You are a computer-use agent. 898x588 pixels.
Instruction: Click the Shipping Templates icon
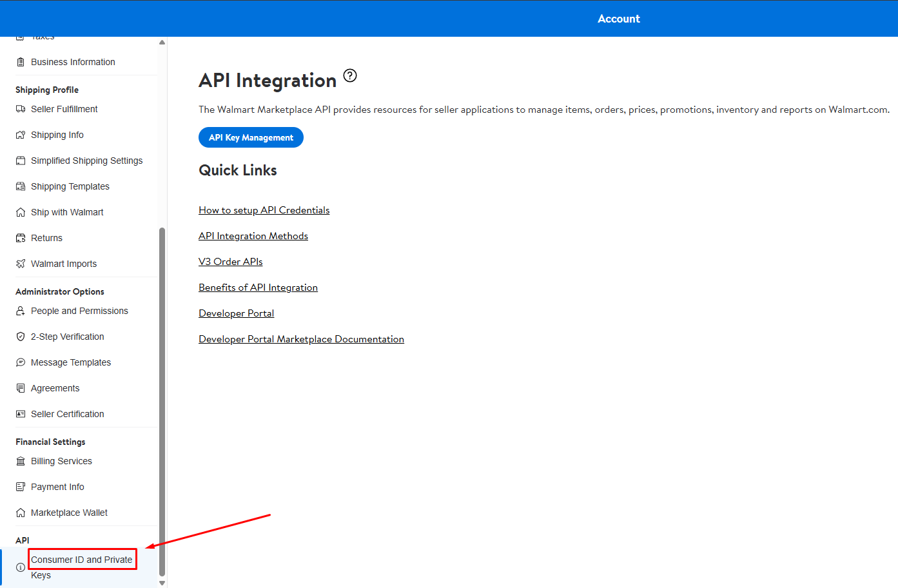pyautogui.click(x=21, y=186)
